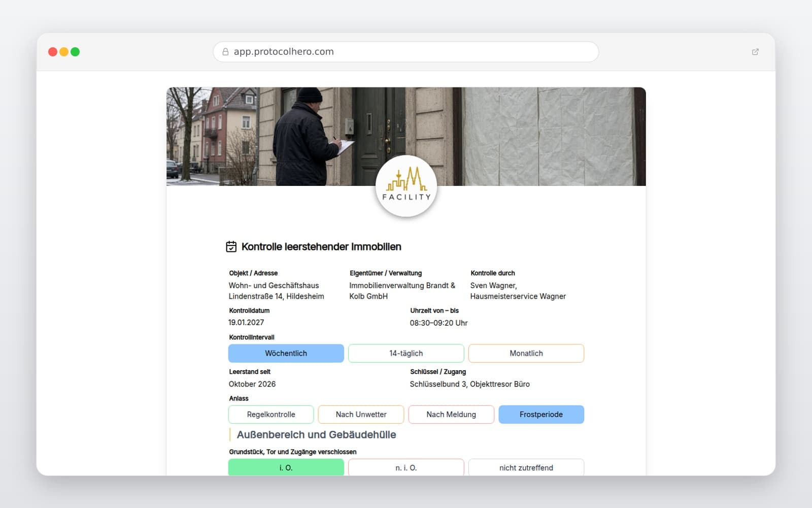
Task: Click the red close window button
Action: pos(53,52)
